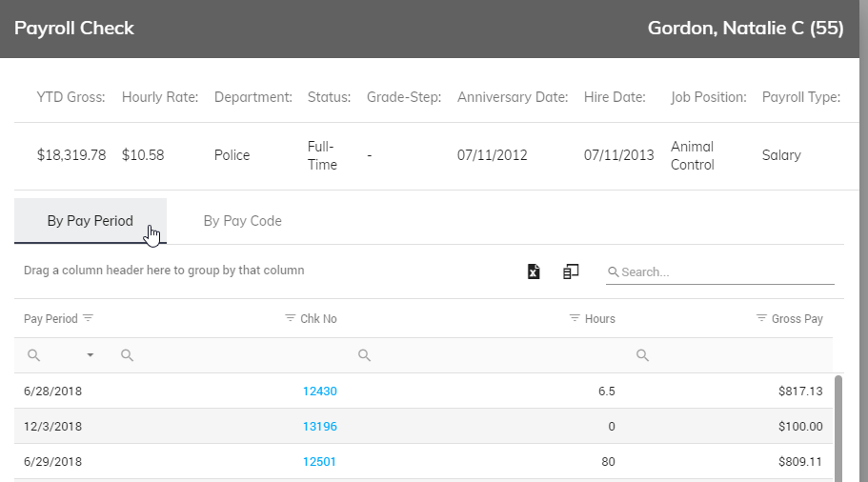Viewport: 868px width, 482px height.
Task: Click the Hours header filter icon
Action: (575, 318)
